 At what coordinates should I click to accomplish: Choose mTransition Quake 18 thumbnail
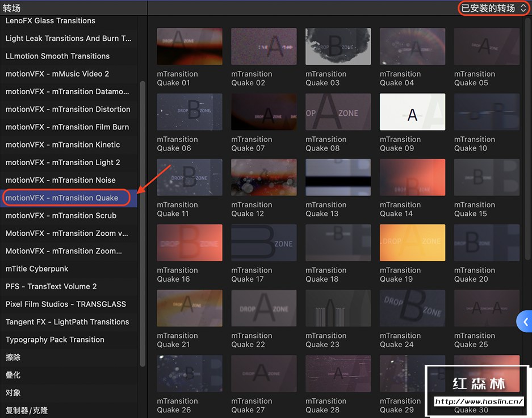pos(338,243)
